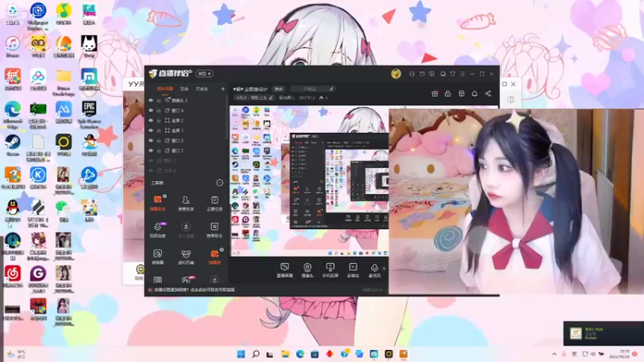
Task: Lock the 全屏 1 fullscreen source
Action: pos(159,130)
